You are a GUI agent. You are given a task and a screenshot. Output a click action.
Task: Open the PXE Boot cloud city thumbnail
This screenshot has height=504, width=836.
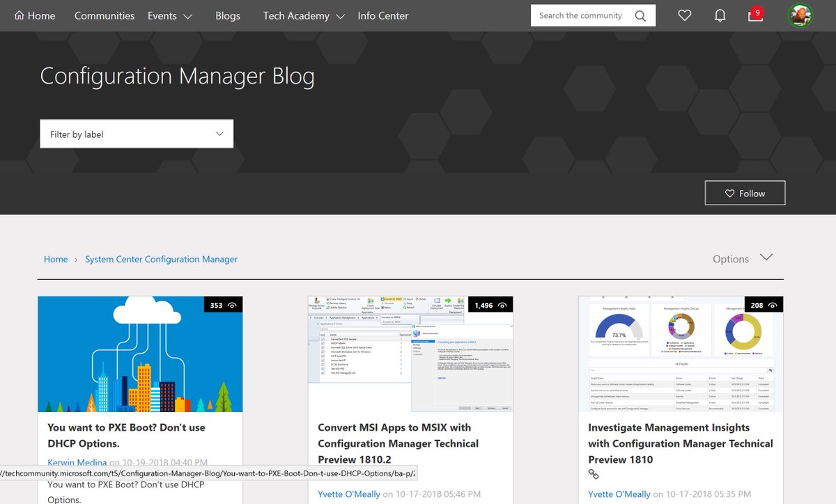(x=140, y=354)
